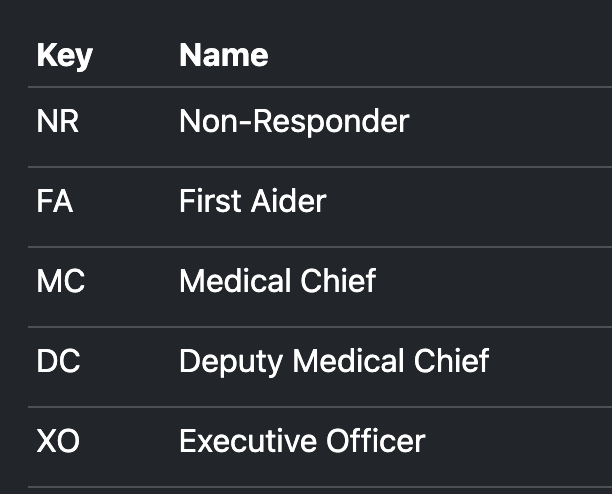Click the Executive Officer name
The width and height of the screenshot is (612, 494).
click(x=302, y=442)
